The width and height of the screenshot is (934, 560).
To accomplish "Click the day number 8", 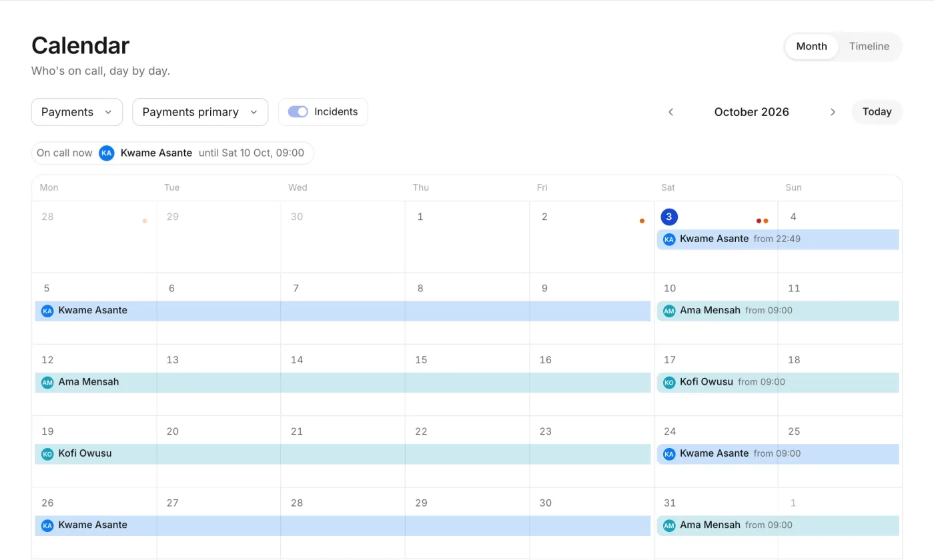I will [x=420, y=288].
